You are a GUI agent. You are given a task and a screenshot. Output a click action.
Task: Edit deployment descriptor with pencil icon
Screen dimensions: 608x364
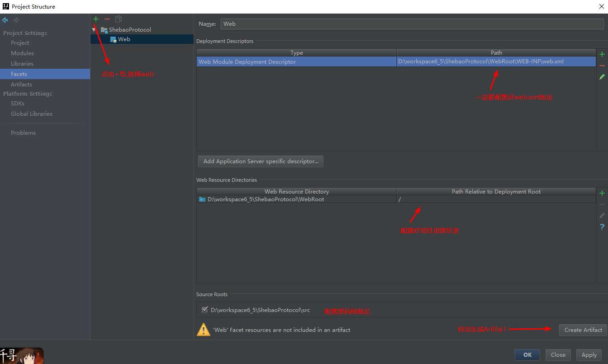pos(602,77)
